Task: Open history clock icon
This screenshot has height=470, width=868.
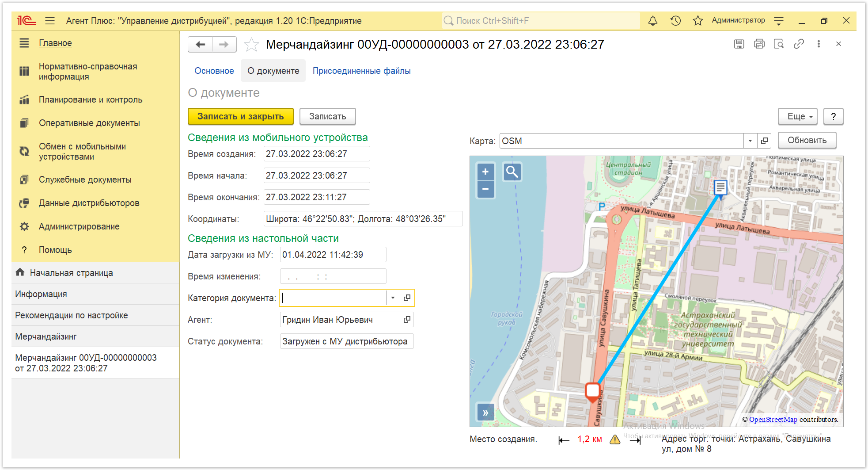Action: [675, 21]
